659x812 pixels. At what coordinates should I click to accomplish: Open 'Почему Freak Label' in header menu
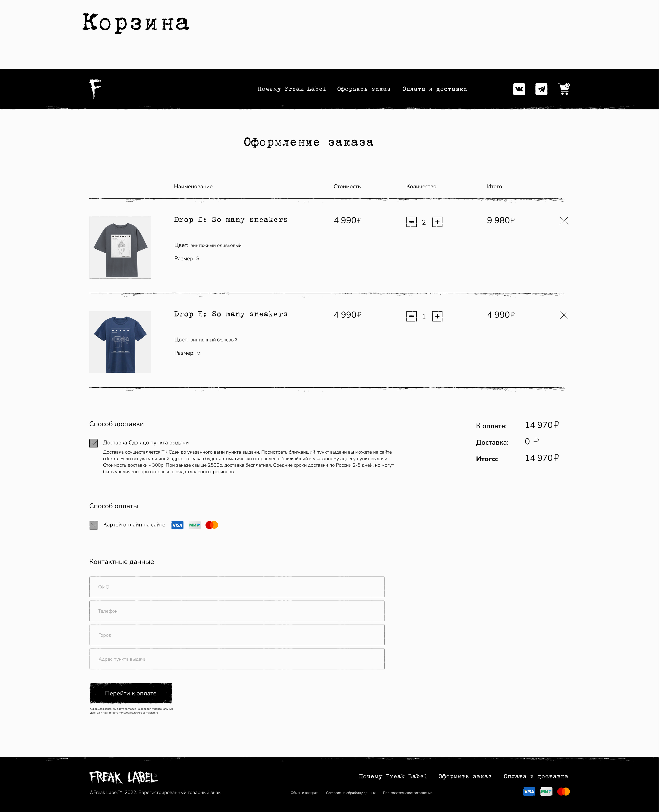click(292, 89)
